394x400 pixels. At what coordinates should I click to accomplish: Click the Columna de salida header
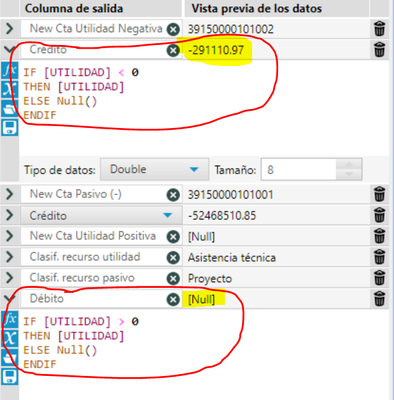pyautogui.click(x=74, y=8)
